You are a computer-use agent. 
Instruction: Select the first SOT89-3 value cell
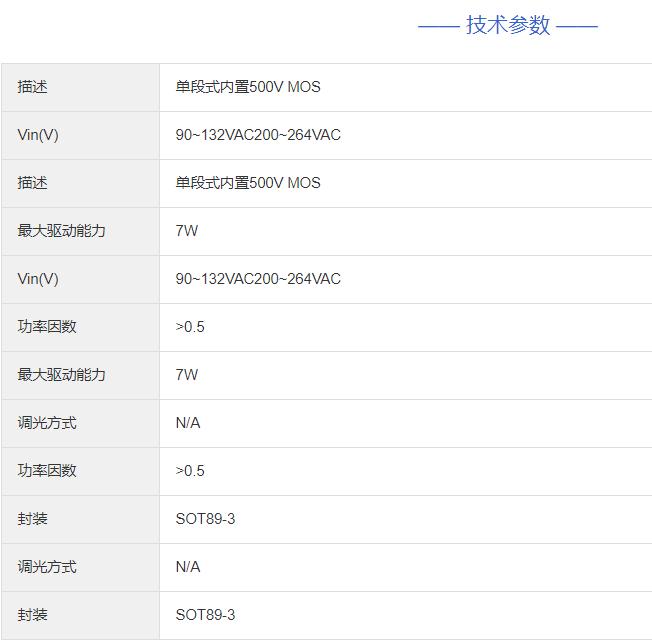coord(205,519)
